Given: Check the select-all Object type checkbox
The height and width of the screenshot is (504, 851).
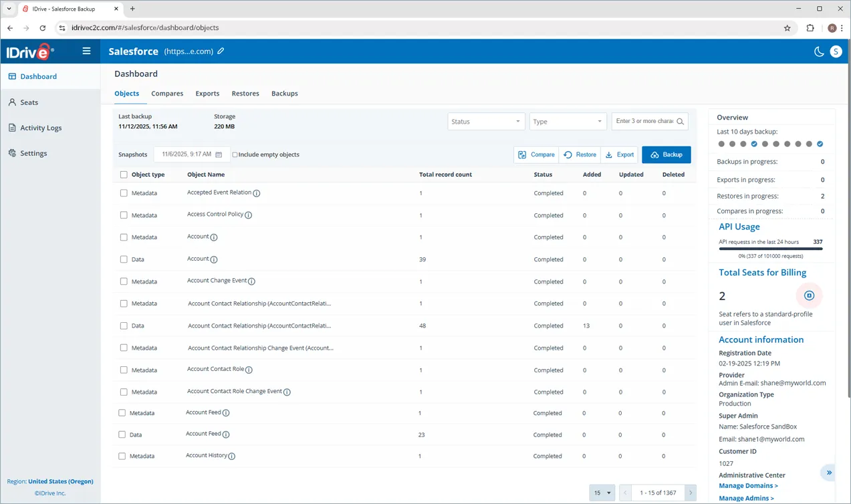Looking at the screenshot, I should pyautogui.click(x=124, y=174).
